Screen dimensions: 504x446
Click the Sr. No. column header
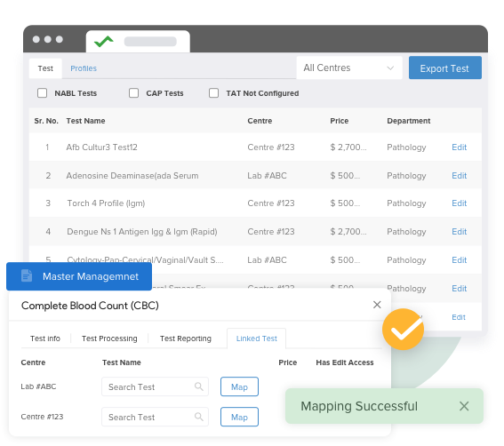coord(46,121)
